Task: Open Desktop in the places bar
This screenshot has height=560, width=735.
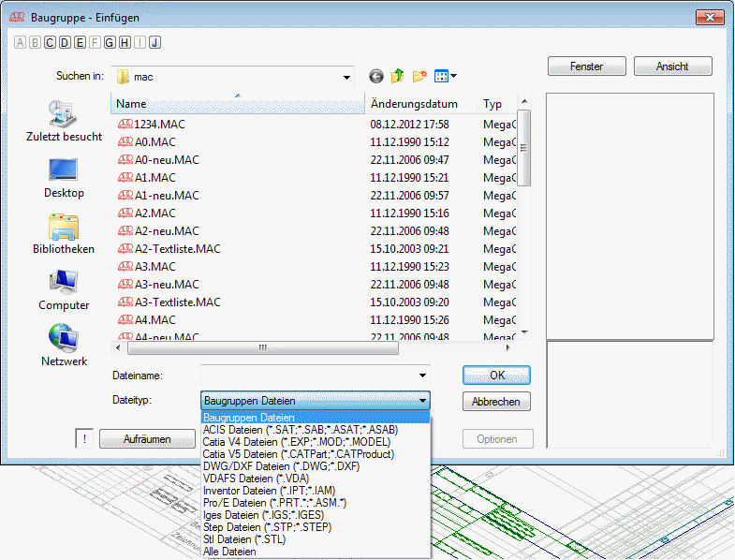Action: (64, 178)
